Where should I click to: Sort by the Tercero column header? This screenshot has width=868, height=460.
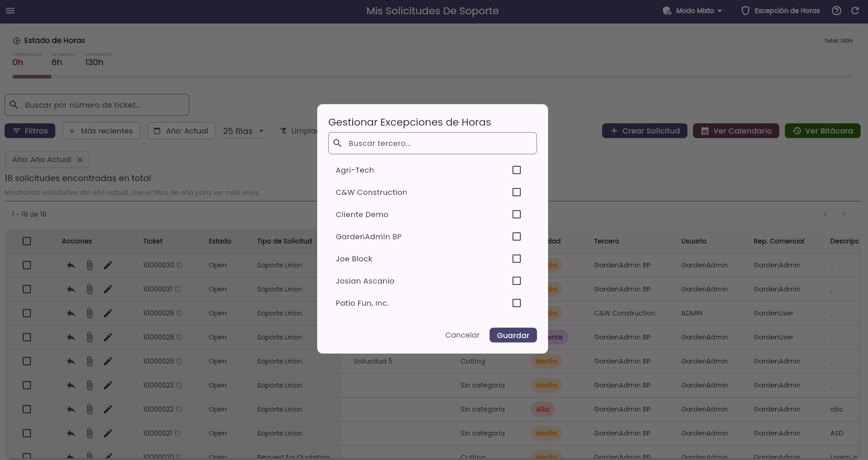click(x=606, y=241)
